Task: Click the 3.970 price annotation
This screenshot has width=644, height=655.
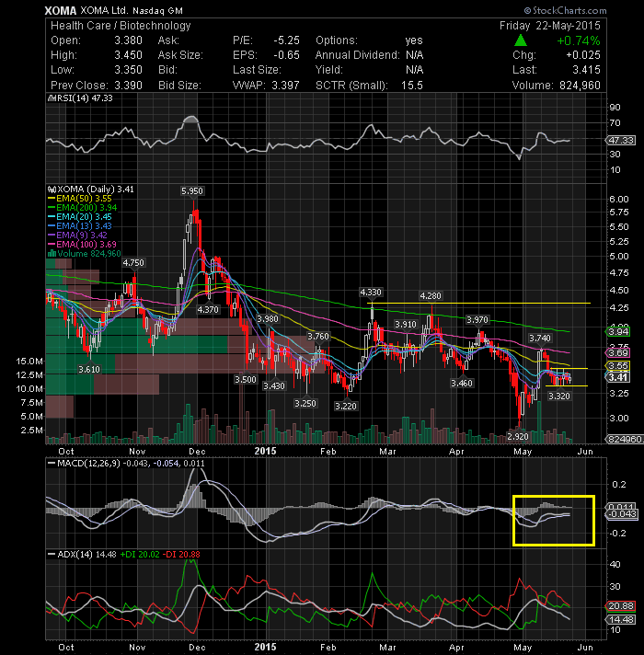Action: [x=477, y=320]
